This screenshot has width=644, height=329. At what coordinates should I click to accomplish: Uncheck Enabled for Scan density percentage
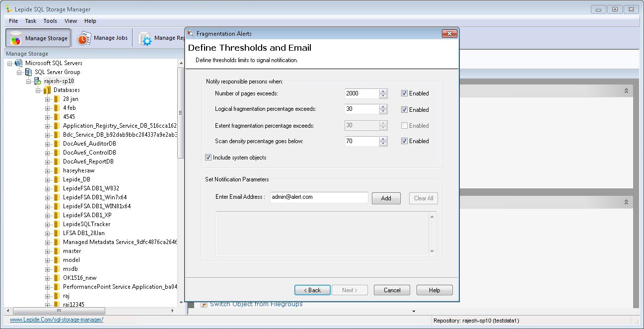(405, 141)
